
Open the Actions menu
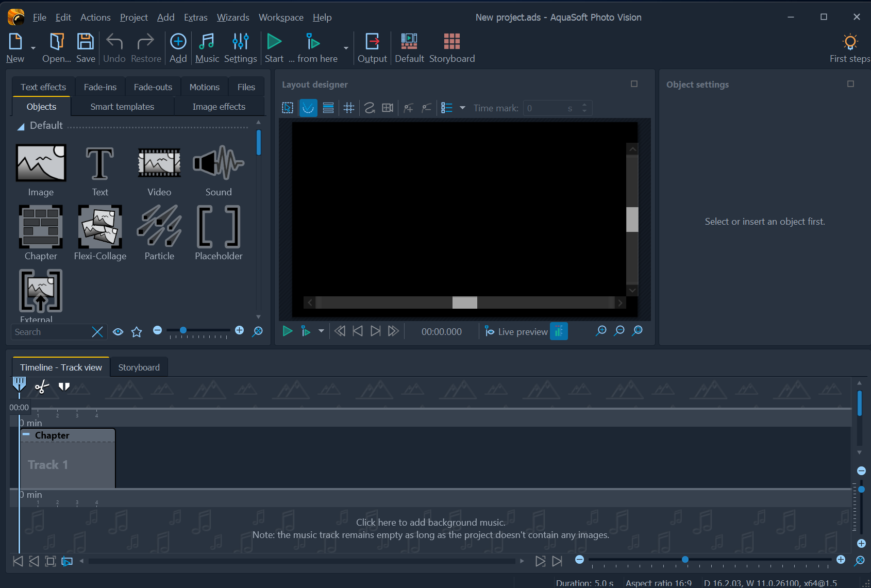pos(95,17)
